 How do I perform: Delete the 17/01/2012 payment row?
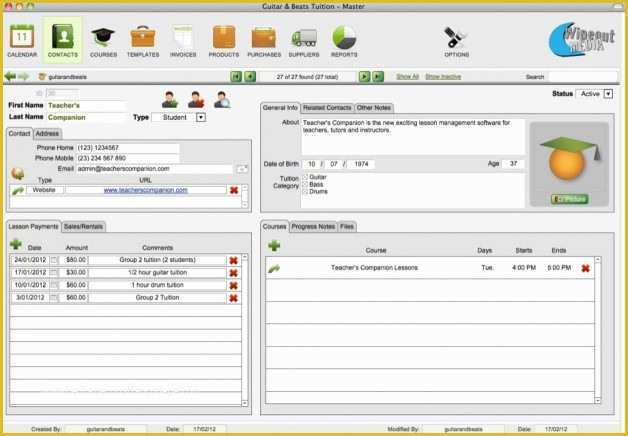[x=233, y=273]
